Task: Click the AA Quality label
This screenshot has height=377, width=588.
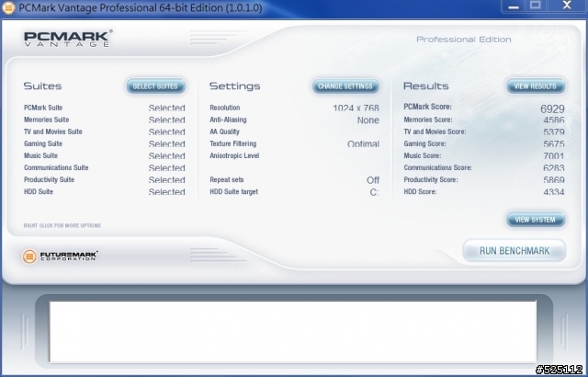Action: coord(224,131)
